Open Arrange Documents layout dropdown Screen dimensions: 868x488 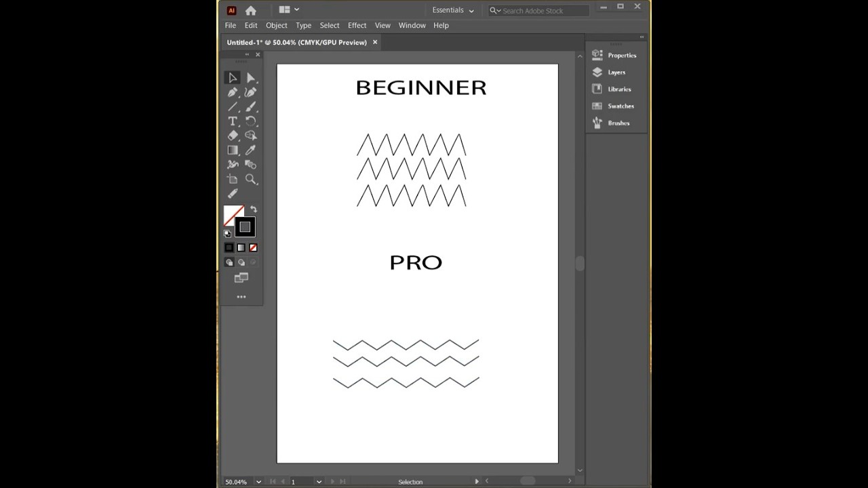(290, 9)
